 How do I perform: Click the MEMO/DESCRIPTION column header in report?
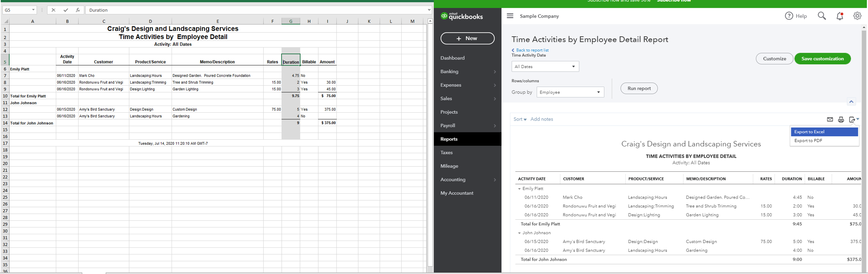706,179
